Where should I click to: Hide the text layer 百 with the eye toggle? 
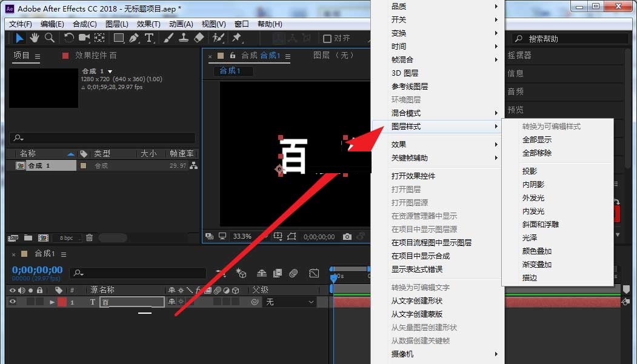click(12, 302)
